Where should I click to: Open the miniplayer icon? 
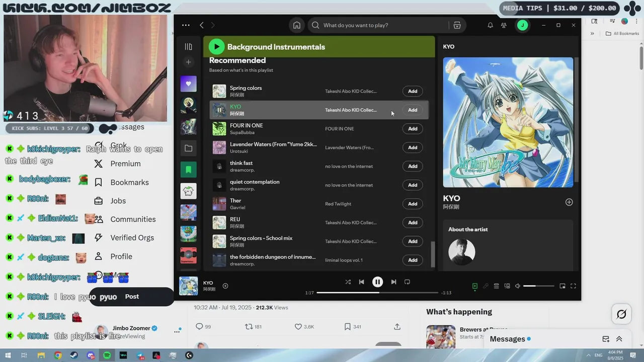562,286
